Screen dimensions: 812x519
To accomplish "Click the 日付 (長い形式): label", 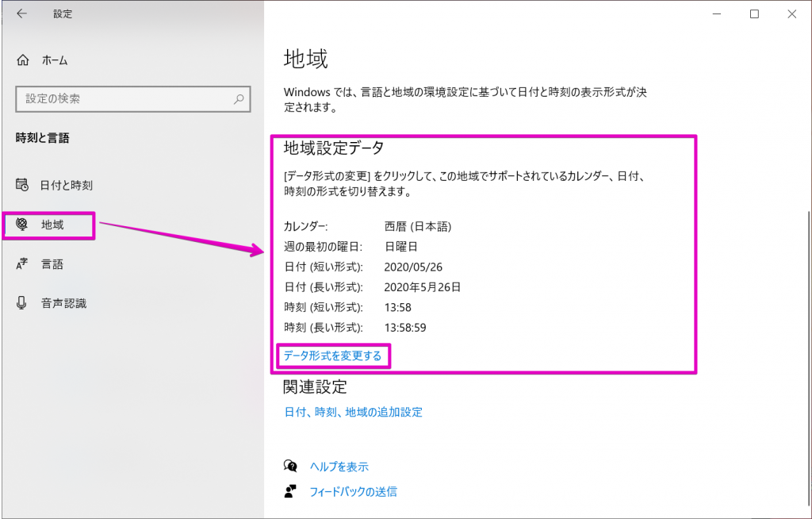I will coord(324,287).
